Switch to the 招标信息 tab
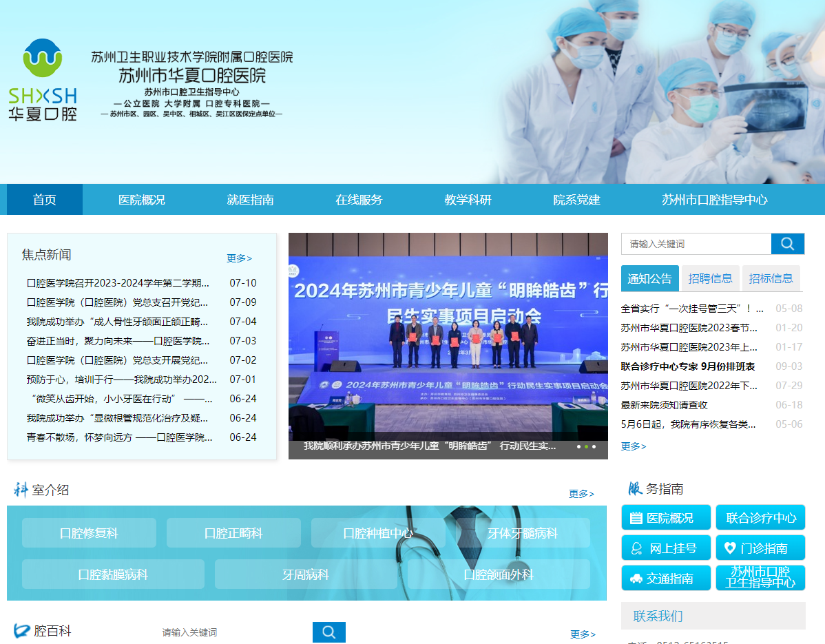The height and width of the screenshot is (644, 825). point(771,278)
